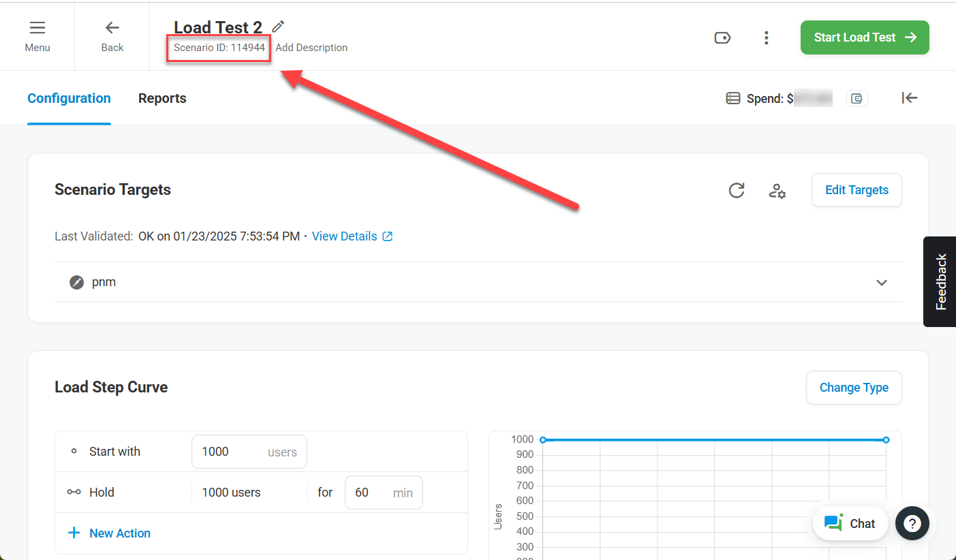Open the Feedback side tab
Image resolution: width=956 pixels, height=560 pixels.
coord(940,281)
